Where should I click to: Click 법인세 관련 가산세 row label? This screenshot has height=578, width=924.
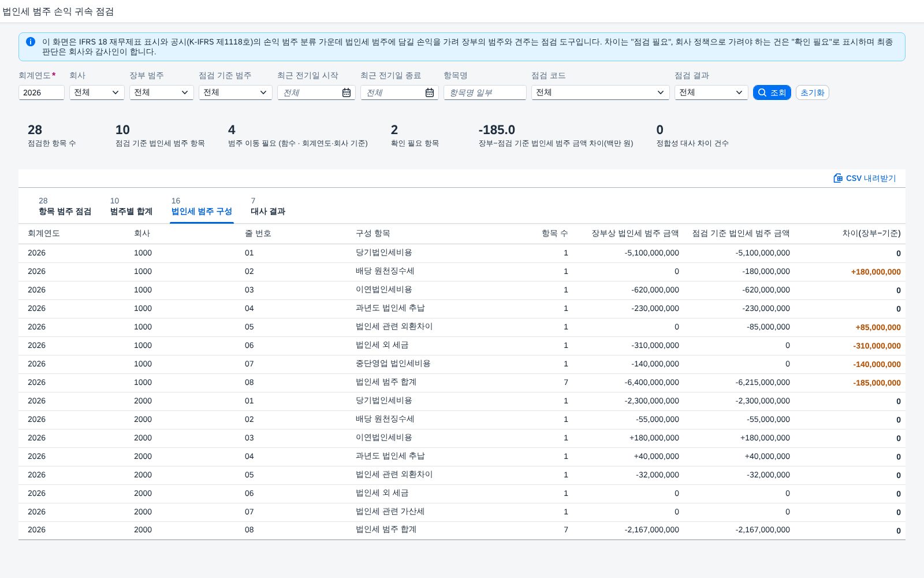390,512
